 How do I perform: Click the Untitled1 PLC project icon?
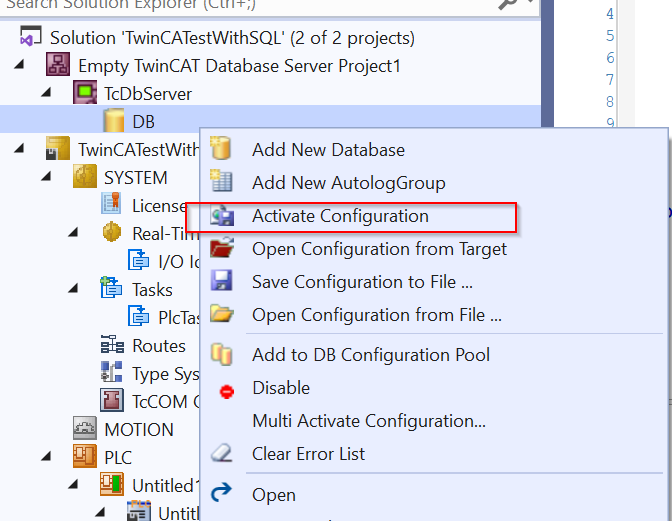click(x=112, y=484)
